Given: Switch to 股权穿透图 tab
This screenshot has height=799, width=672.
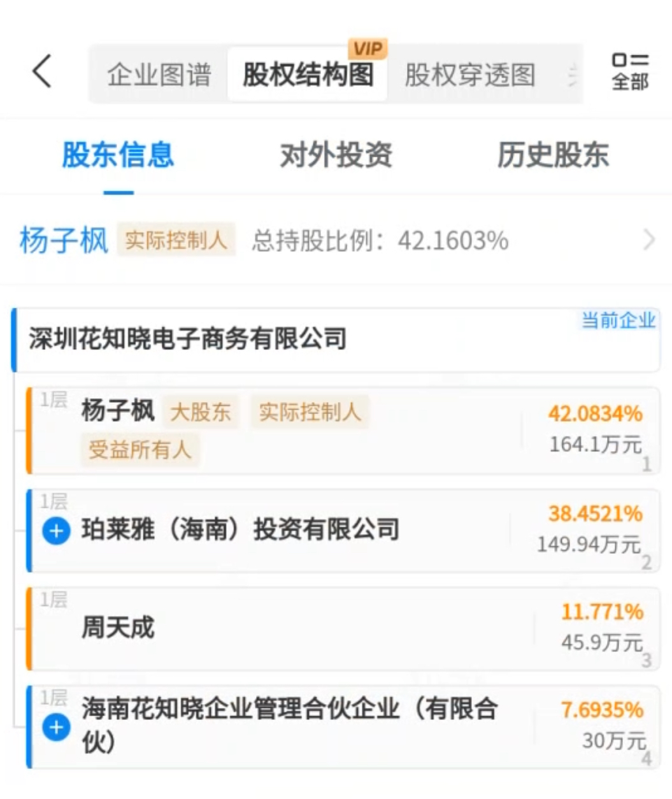Looking at the screenshot, I should (470, 75).
